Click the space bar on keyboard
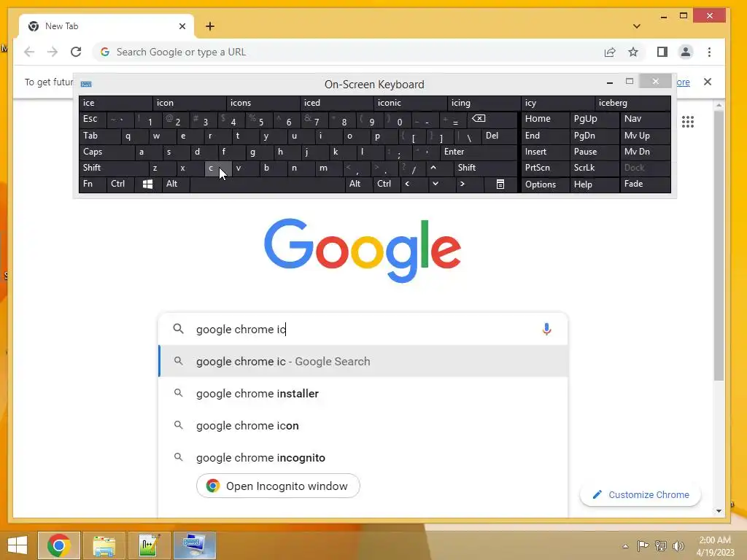The width and height of the screenshot is (747, 560). click(x=267, y=184)
